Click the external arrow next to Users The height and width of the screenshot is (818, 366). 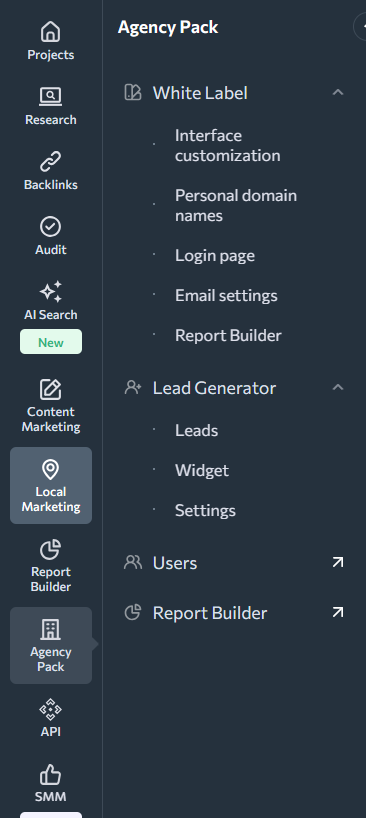pyautogui.click(x=338, y=562)
